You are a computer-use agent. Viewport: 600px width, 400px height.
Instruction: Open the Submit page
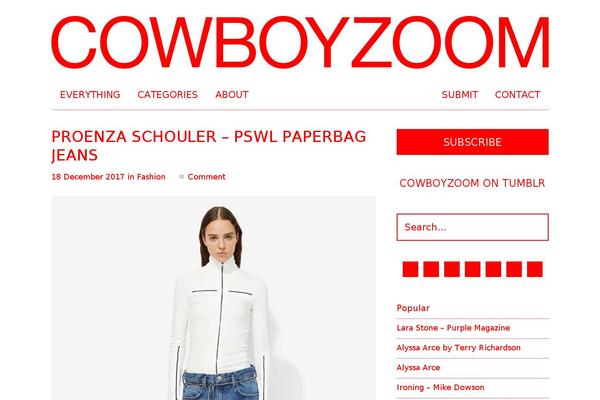click(460, 95)
